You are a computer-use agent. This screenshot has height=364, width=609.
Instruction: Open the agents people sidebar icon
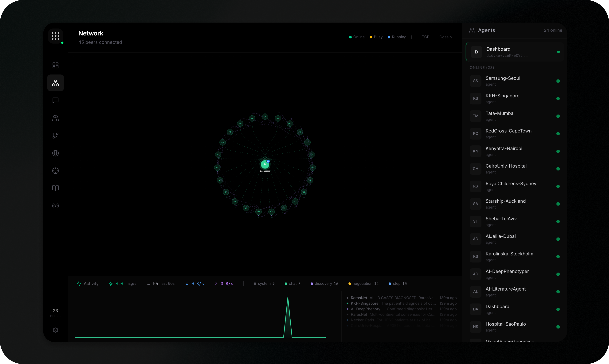click(x=55, y=118)
